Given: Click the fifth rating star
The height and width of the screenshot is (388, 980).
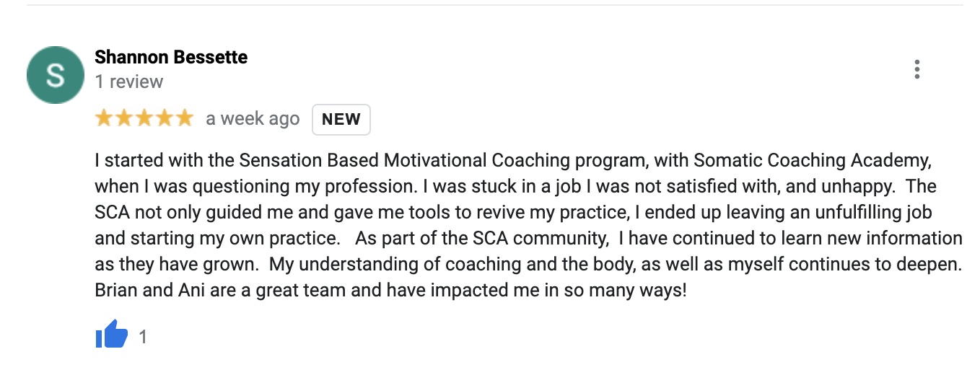Looking at the screenshot, I should pyautogui.click(x=185, y=118).
